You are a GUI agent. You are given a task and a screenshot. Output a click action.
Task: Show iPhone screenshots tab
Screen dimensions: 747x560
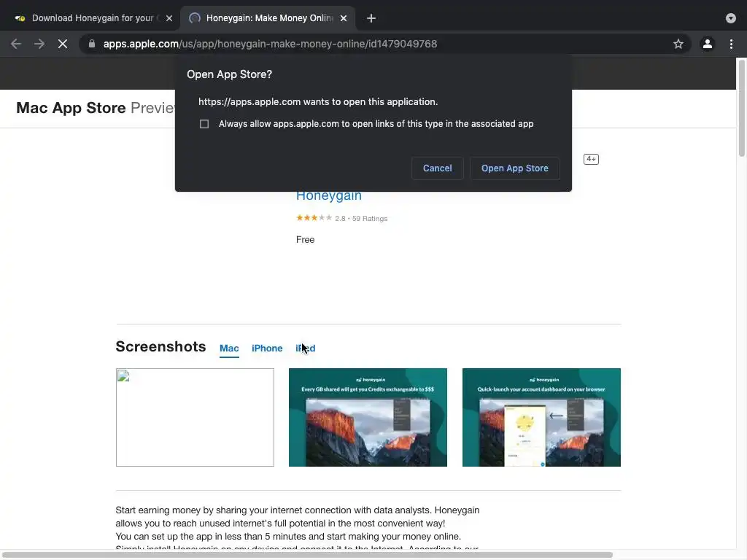[267, 349]
